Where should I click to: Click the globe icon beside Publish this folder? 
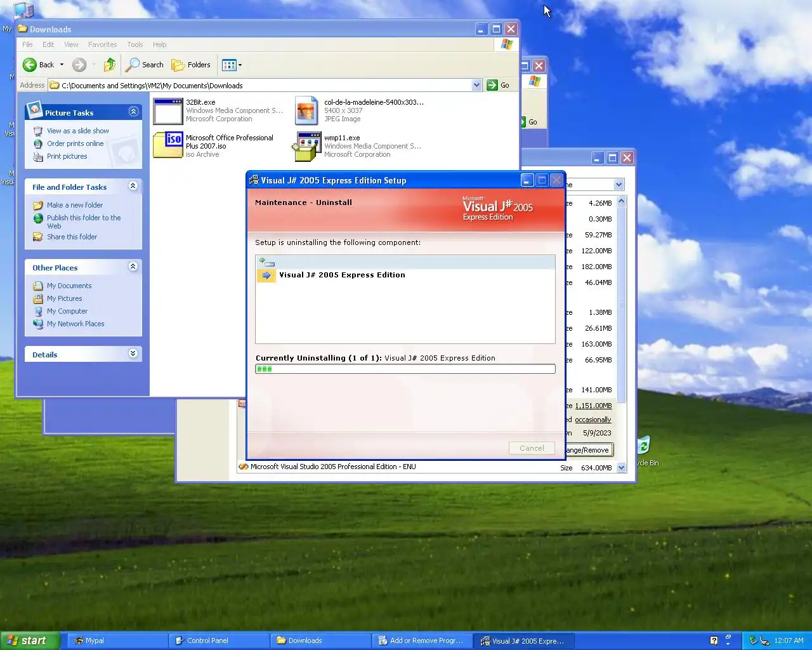[38, 218]
